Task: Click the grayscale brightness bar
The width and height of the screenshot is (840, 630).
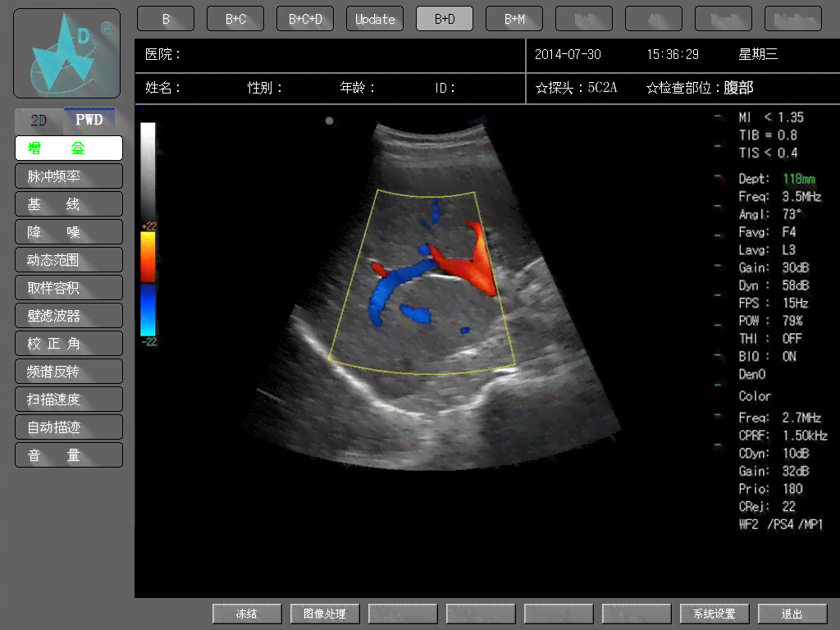Action: click(148, 171)
